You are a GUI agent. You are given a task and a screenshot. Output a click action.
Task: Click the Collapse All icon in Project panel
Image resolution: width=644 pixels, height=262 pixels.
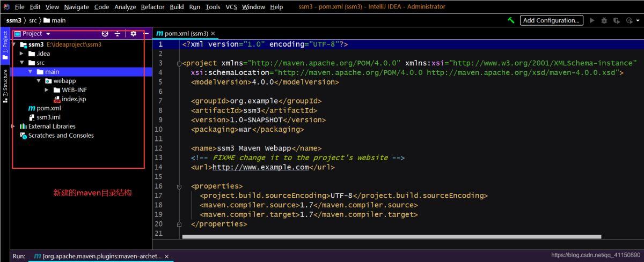118,34
